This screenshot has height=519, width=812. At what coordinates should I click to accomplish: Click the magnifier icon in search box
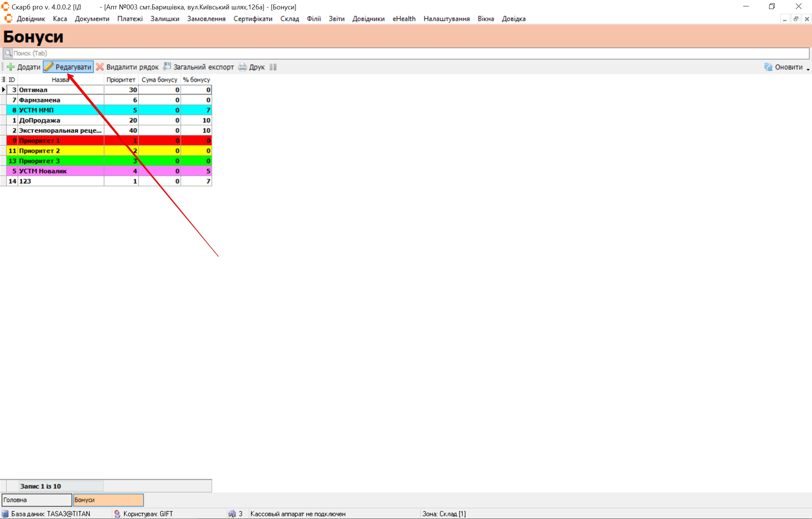click(x=8, y=53)
